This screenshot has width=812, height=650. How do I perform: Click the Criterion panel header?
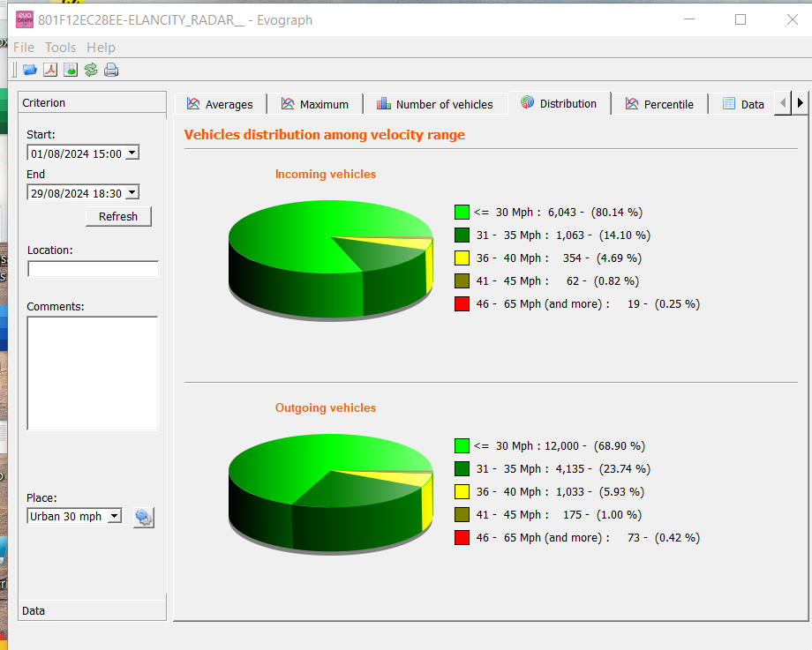tap(92, 102)
